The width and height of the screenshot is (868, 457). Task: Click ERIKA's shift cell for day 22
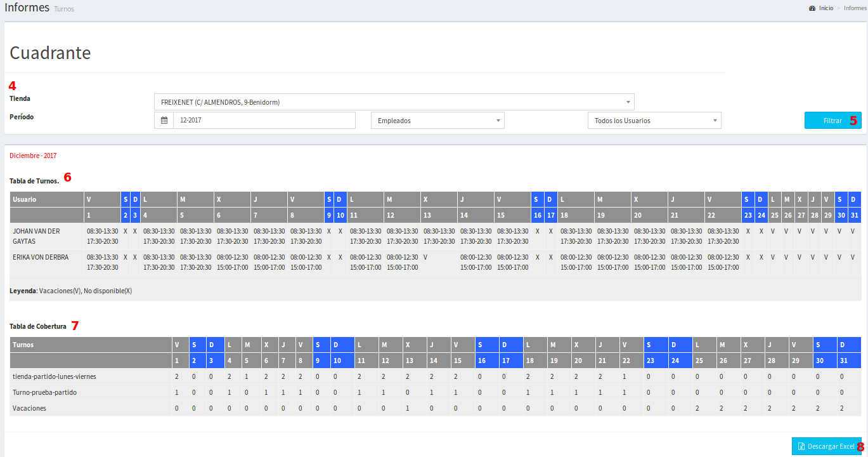tap(723, 262)
